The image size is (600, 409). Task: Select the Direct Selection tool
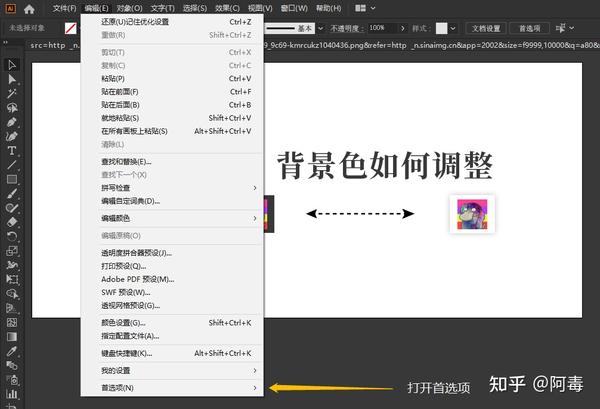tap(12, 79)
